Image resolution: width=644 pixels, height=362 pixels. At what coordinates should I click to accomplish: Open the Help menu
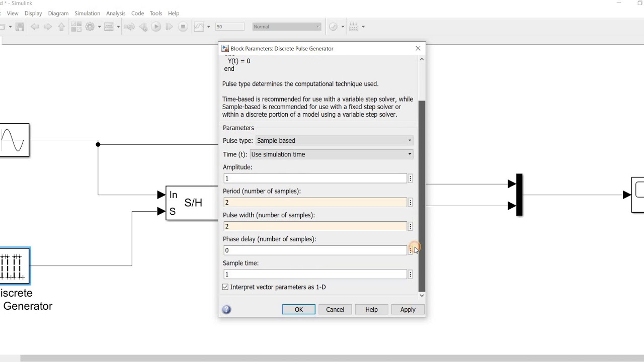[174, 13]
